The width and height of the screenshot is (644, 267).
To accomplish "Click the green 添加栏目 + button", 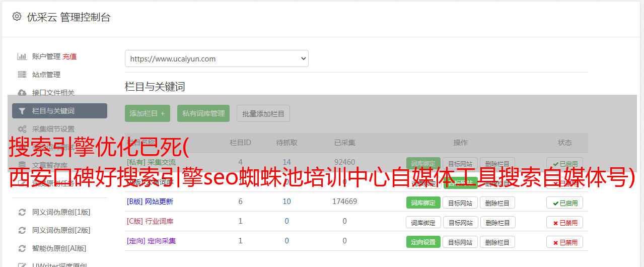I will [148, 113].
